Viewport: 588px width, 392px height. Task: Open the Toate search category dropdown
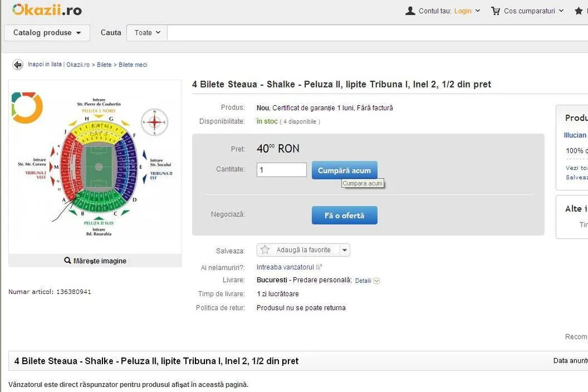click(x=147, y=32)
